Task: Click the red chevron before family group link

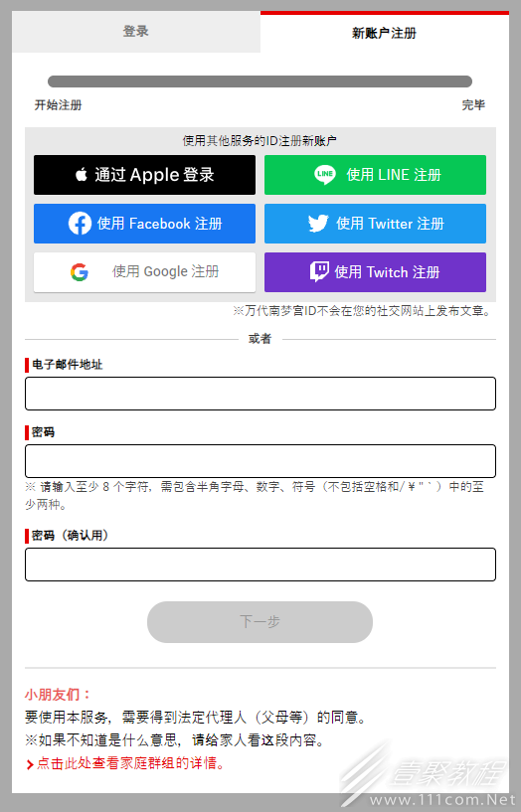Action: click(30, 764)
